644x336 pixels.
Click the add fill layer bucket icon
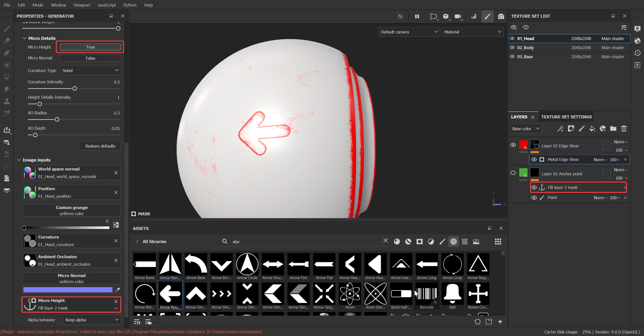click(592, 129)
